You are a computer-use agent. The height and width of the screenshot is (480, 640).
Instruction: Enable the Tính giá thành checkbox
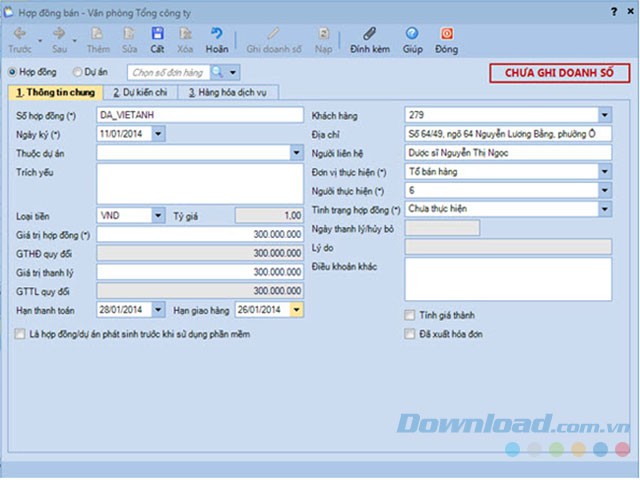[x=409, y=315]
